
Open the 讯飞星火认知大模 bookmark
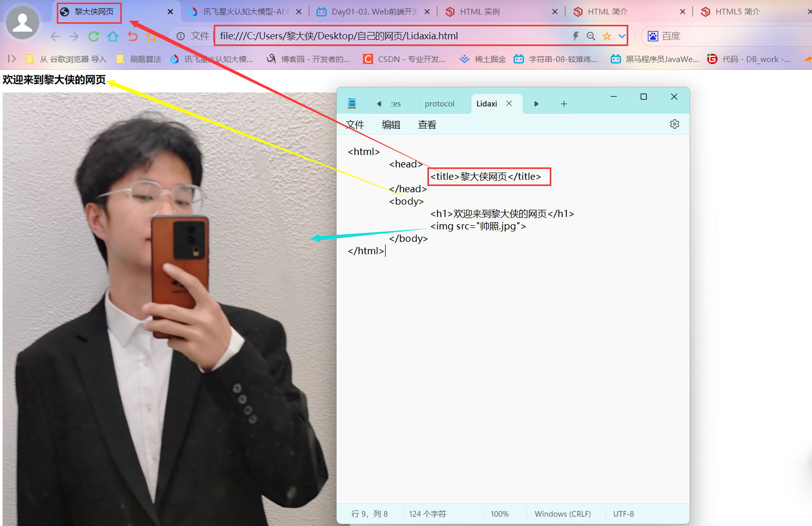pyautogui.click(x=212, y=59)
